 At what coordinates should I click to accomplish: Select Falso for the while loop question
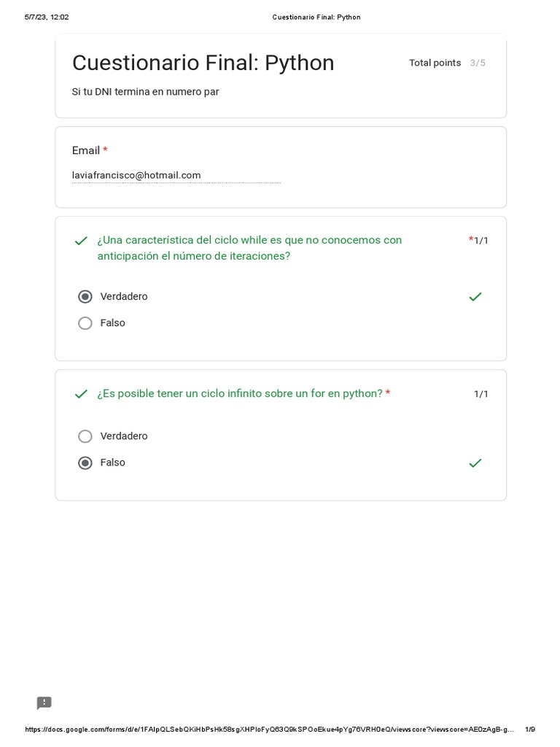[85, 323]
